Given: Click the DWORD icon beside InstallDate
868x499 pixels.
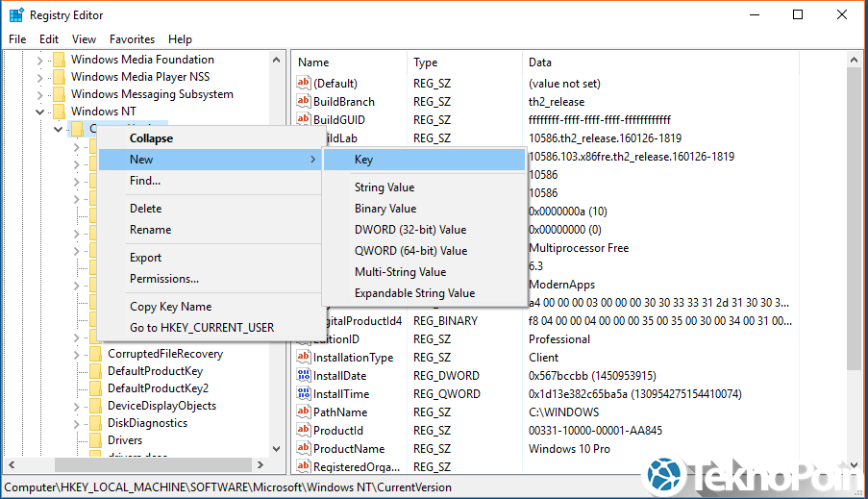Looking at the screenshot, I should tap(304, 376).
